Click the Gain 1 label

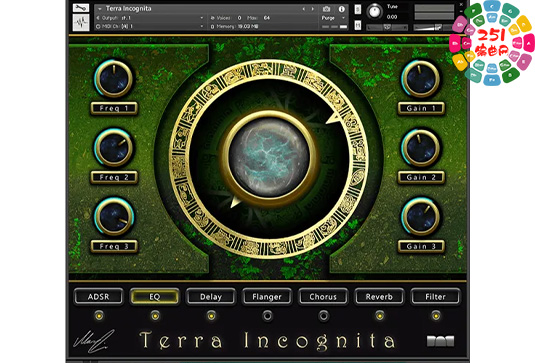421,108
